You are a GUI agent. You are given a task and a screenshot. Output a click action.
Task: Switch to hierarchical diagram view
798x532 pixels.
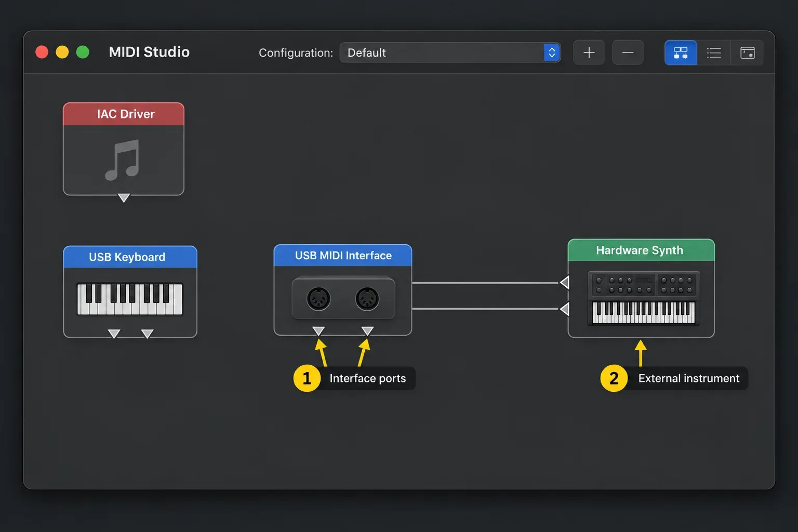click(681, 52)
